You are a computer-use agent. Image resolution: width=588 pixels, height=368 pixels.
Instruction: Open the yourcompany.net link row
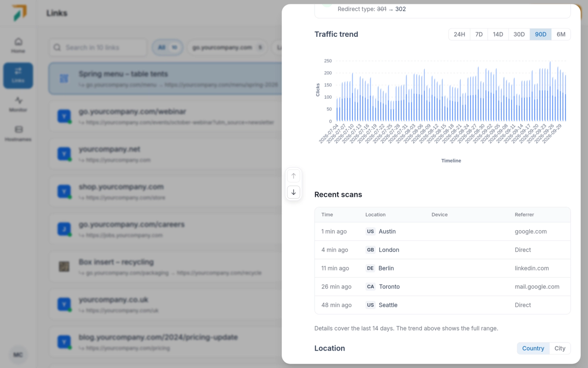(x=165, y=154)
